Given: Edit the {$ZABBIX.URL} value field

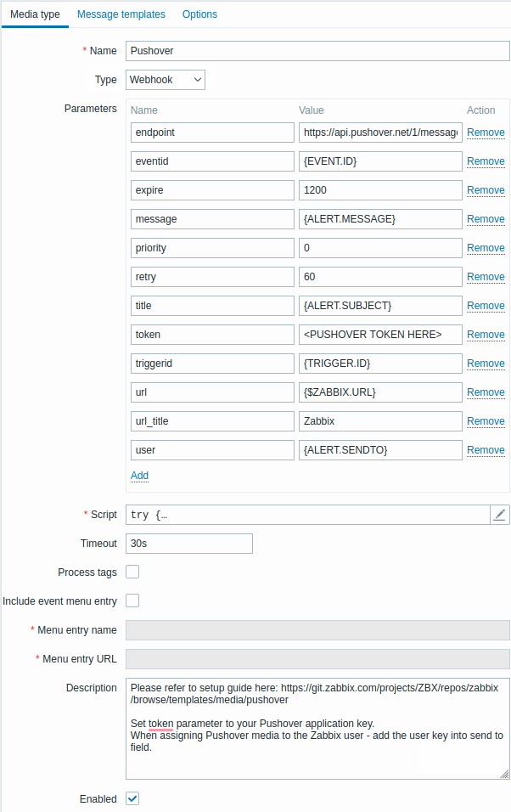Looking at the screenshot, I should click(x=380, y=392).
